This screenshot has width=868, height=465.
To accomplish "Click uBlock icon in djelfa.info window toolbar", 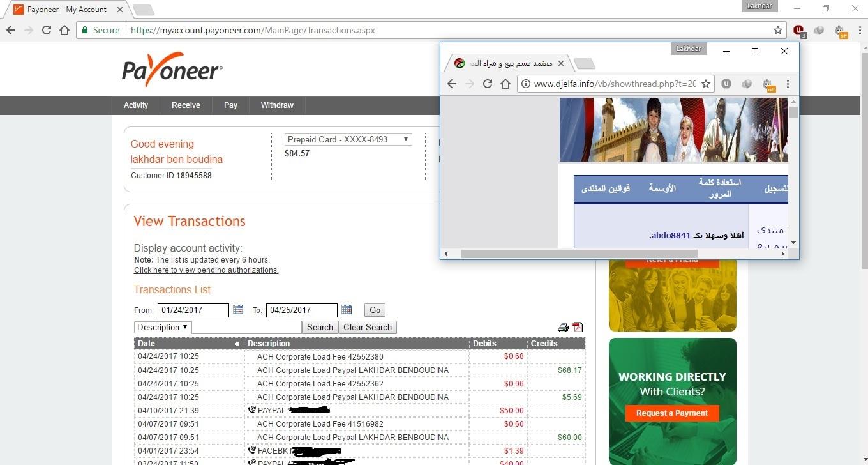I will 726,84.
